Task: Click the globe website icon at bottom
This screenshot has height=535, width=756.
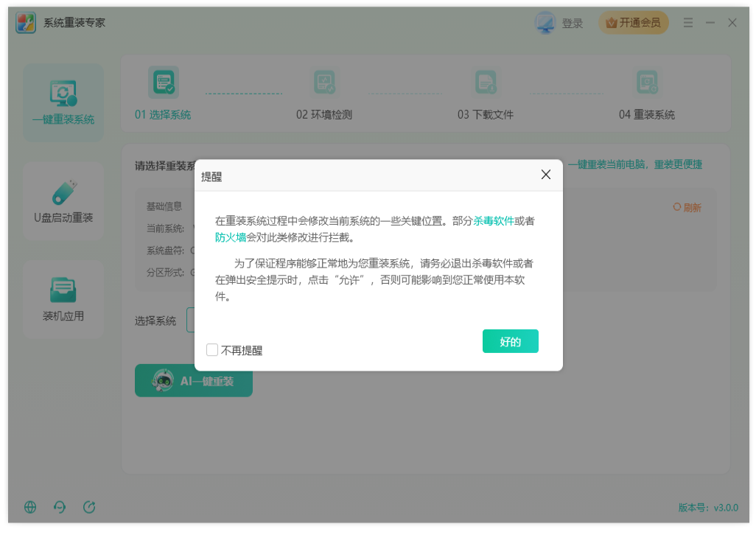Action: (30, 507)
